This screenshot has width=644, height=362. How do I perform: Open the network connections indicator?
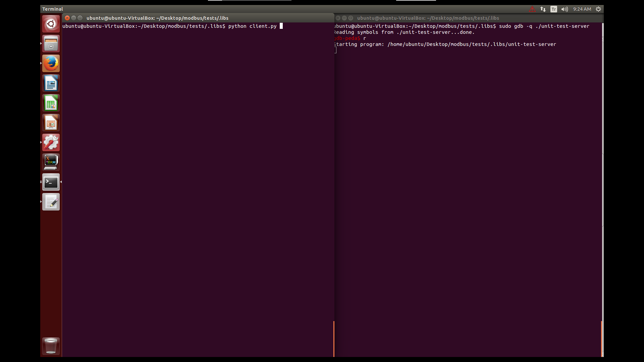(543, 9)
